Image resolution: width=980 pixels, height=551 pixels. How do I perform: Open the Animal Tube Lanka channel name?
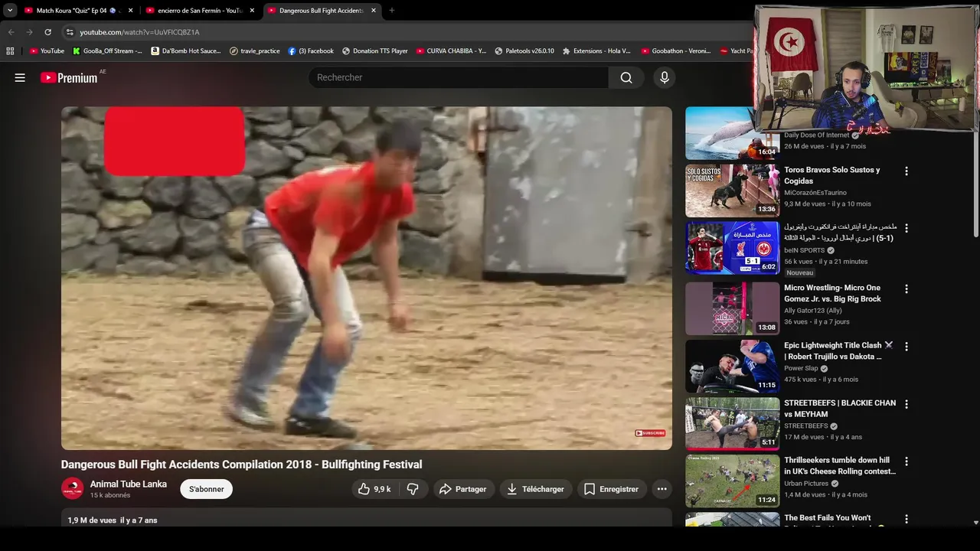click(x=129, y=484)
